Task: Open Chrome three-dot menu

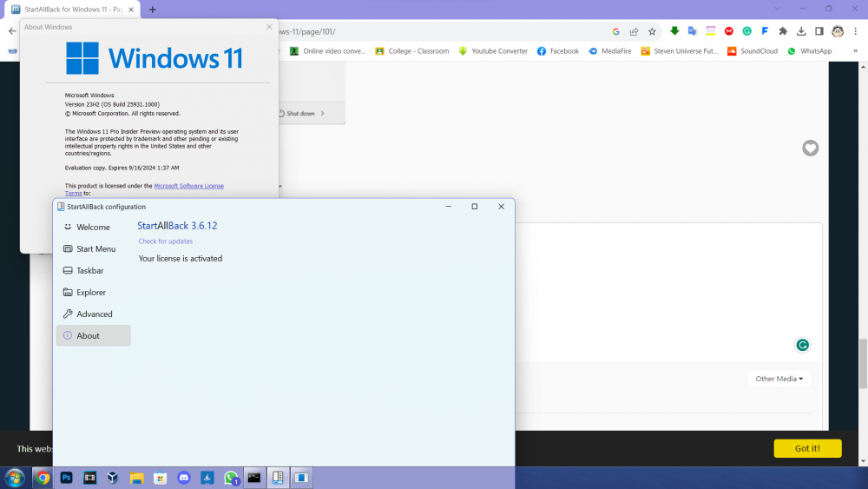Action: 856,31
